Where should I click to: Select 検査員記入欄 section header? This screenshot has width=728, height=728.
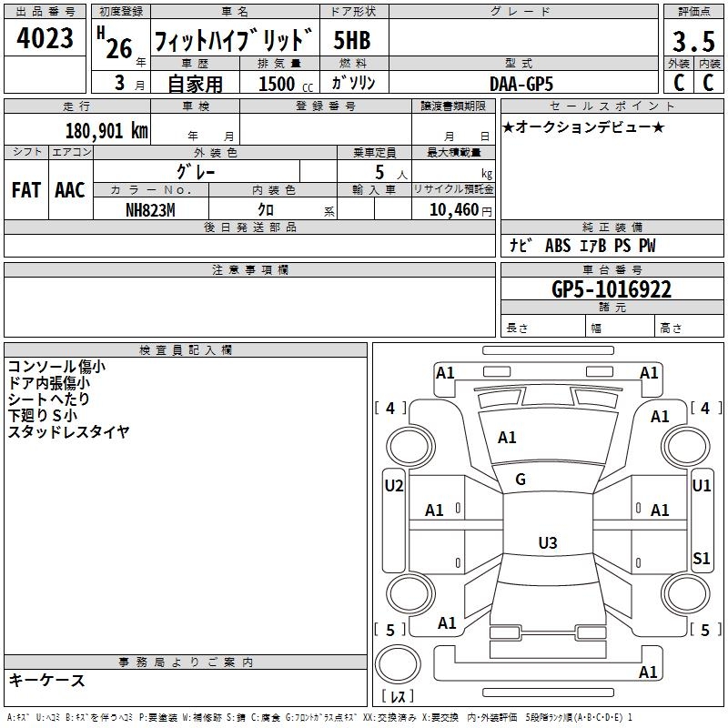point(186,350)
